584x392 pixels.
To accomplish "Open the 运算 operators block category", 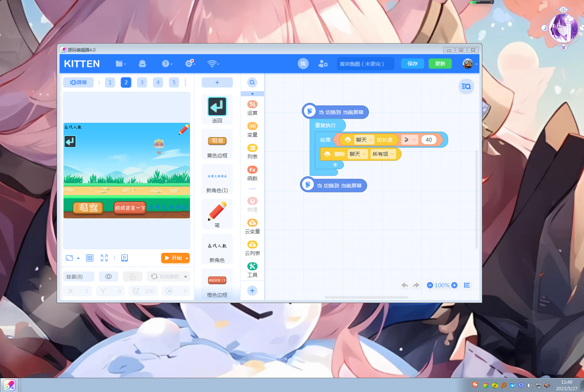I will click(x=252, y=108).
